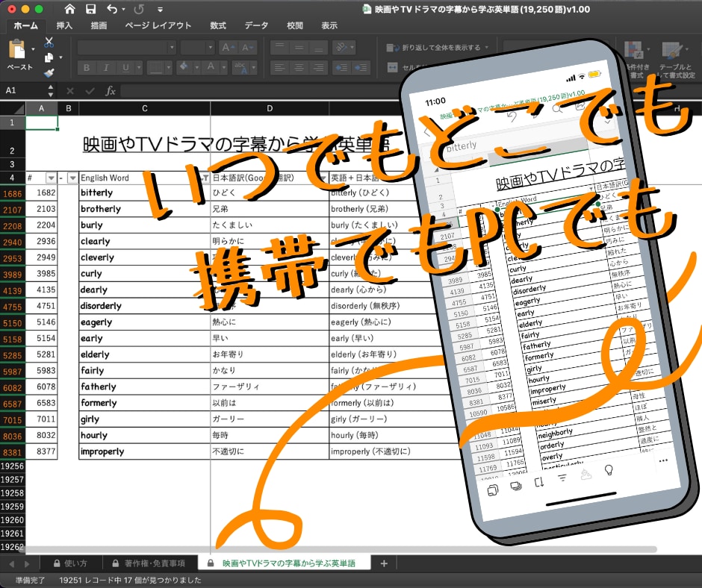Click the formula cancel X icon

pyautogui.click(x=70, y=91)
